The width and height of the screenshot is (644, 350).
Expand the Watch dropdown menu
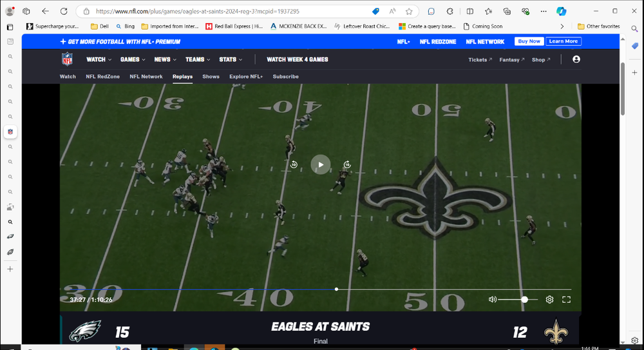click(99, 59)
